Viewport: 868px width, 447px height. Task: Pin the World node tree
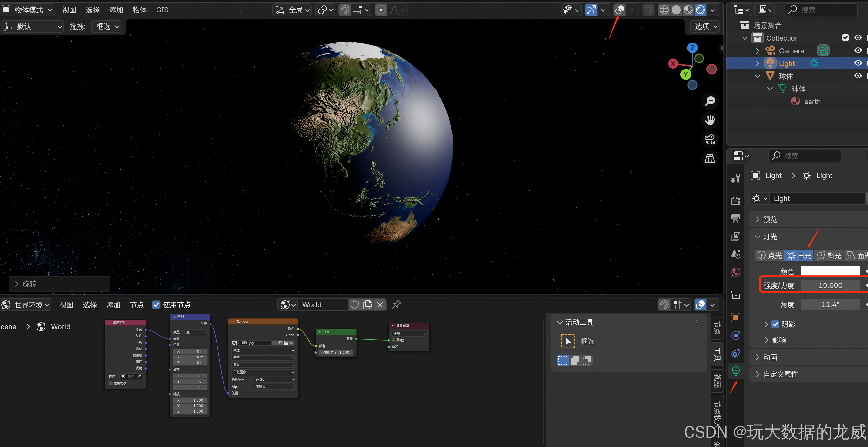pos(396,305)
